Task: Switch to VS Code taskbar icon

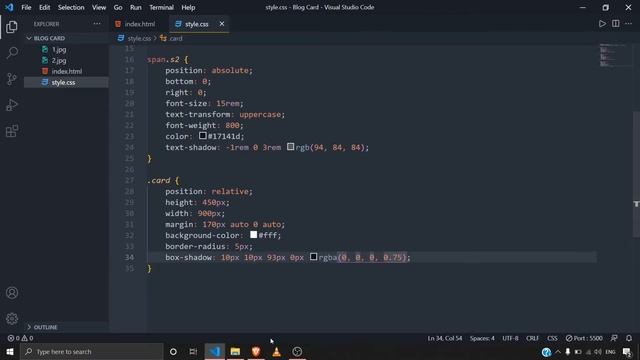Action: (x=215, y=351)
